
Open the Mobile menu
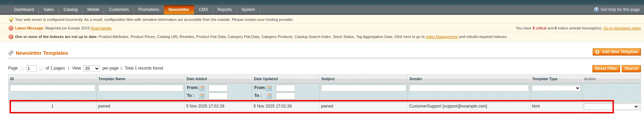pos(93,10)
